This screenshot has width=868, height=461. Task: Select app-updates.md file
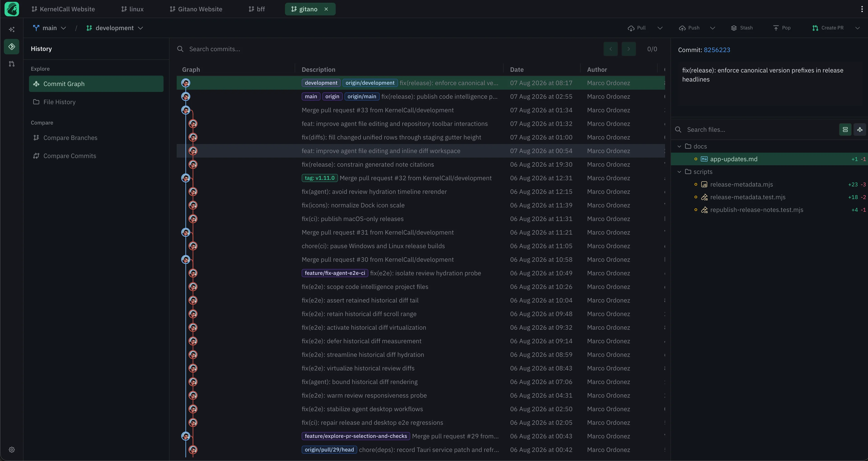click(x=769, y=159)
